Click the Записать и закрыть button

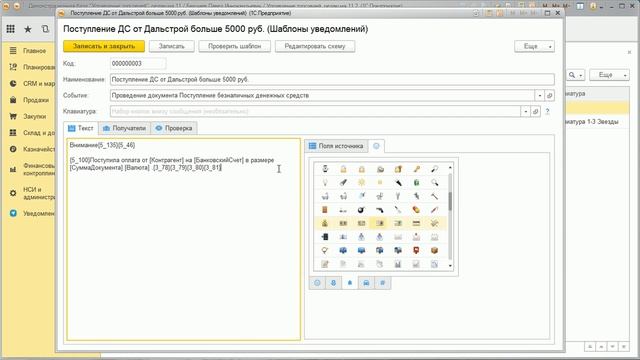tap(104, 46)
